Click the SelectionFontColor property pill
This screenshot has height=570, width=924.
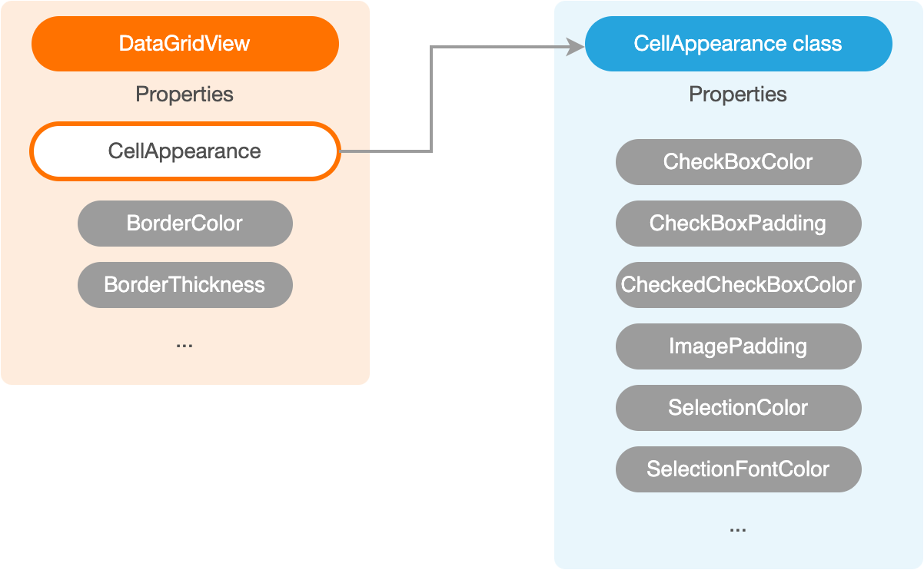pos(738,469)
